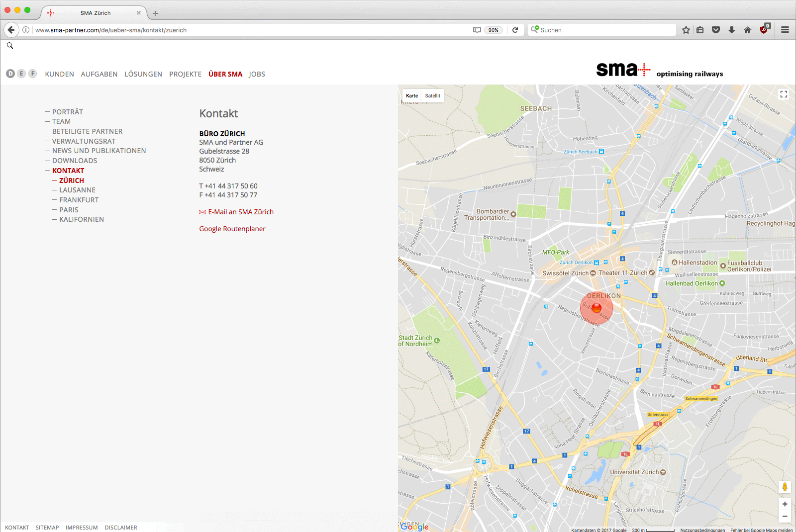The height and width of the screenshot is (532, 796).
Task: Open the uBlock extension icon
Action: [x=764, y=29]
